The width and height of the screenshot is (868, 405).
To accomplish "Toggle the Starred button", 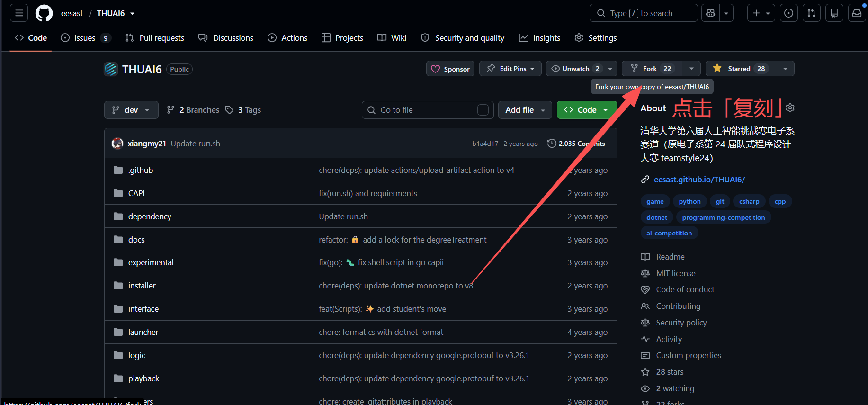I will pos(741,69).
